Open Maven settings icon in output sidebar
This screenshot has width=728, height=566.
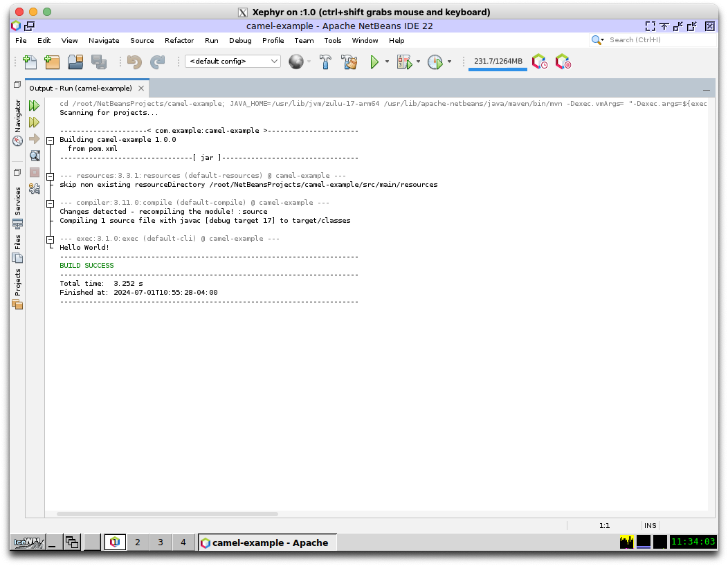(x=35, y=188)
